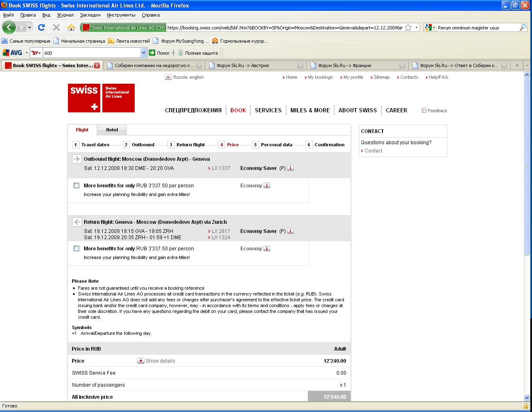Select the Flight tab

tap(82, 130)
